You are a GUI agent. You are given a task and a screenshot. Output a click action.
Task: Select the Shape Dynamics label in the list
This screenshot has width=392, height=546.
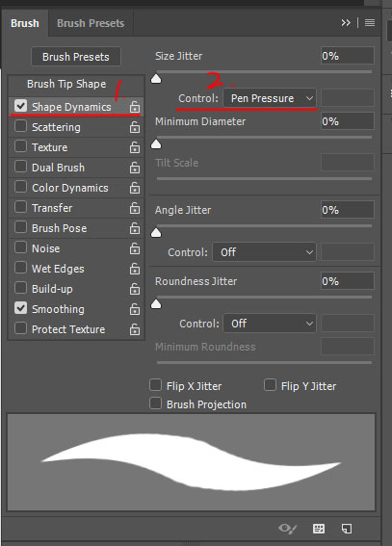point(71,107)
